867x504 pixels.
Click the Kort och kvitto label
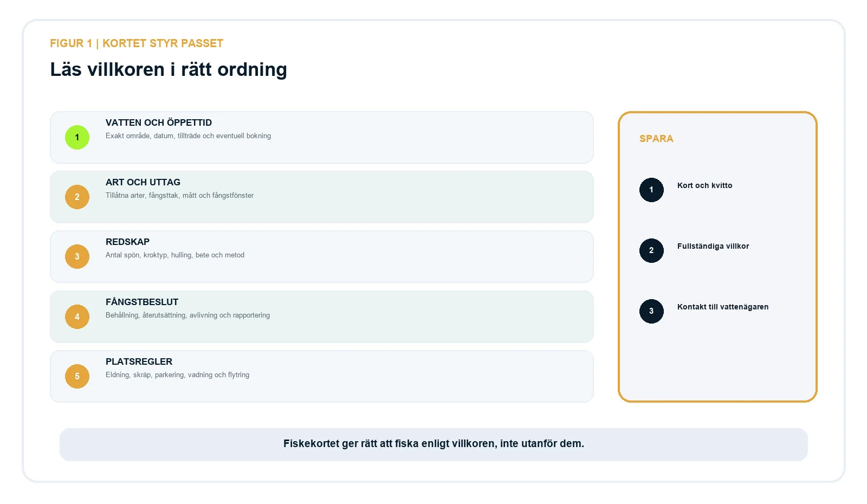pos(704,185)
